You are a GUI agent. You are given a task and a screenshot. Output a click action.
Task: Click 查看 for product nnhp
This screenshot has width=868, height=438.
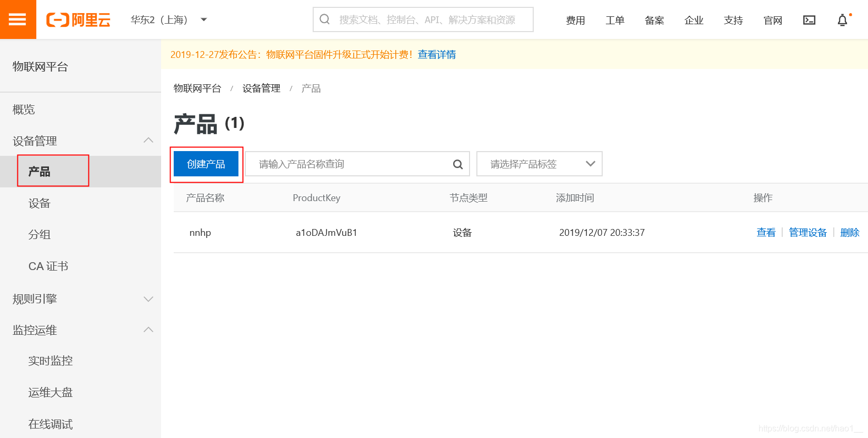766,233
